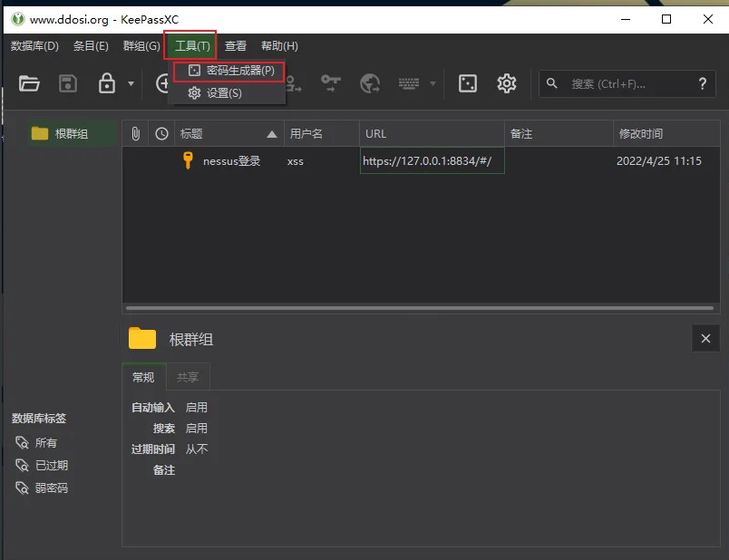
Task: Sort by 用户名 column header
Action: (x=322, y=134)
